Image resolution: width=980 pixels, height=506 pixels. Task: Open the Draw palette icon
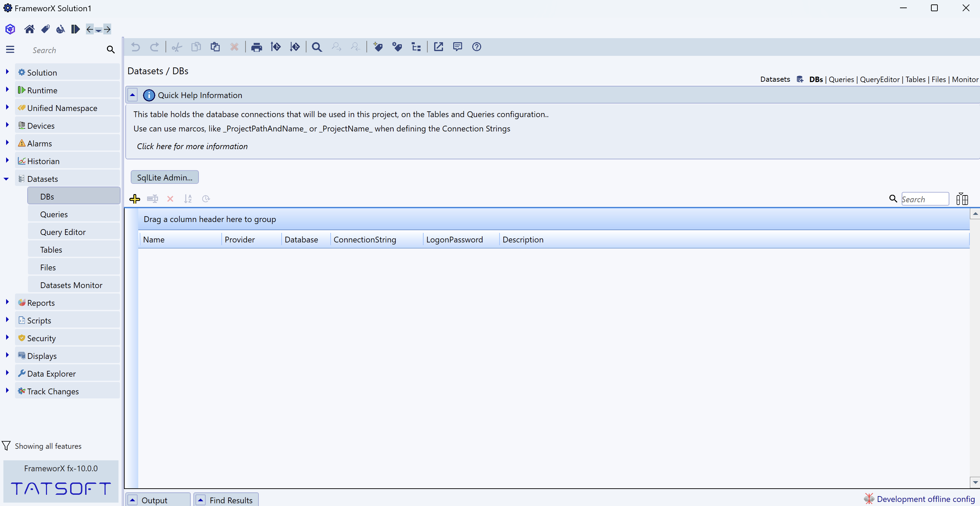tap(61, 29)
